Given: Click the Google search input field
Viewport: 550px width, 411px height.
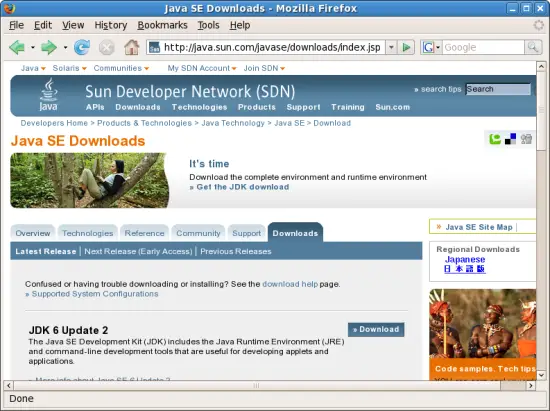Looking at the screenshot, I should (x=483, y=47).
